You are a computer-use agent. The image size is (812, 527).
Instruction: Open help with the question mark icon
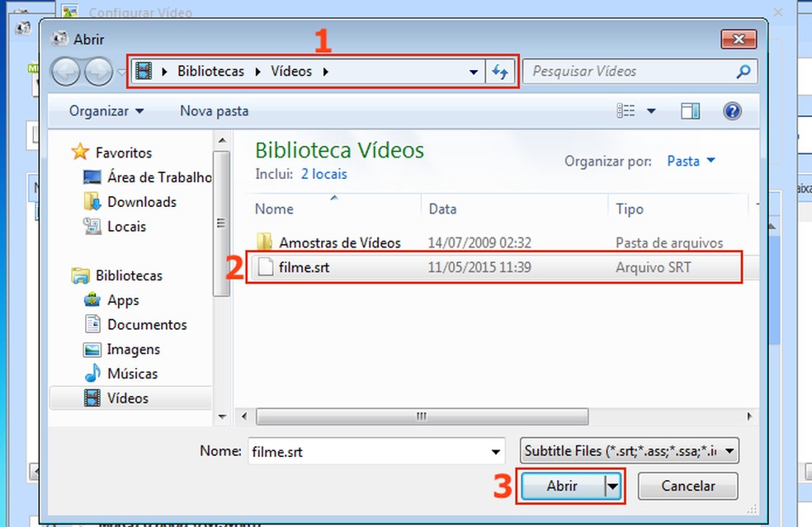732,111
